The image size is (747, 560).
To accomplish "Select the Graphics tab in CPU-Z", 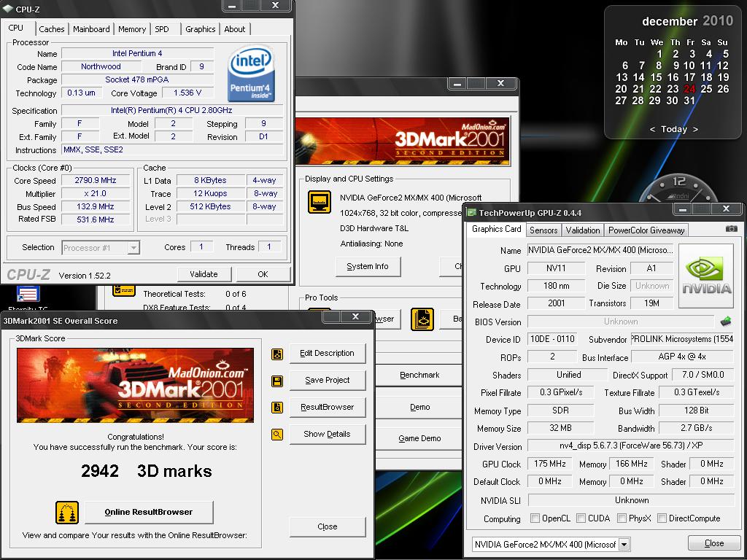I will 200,29.
